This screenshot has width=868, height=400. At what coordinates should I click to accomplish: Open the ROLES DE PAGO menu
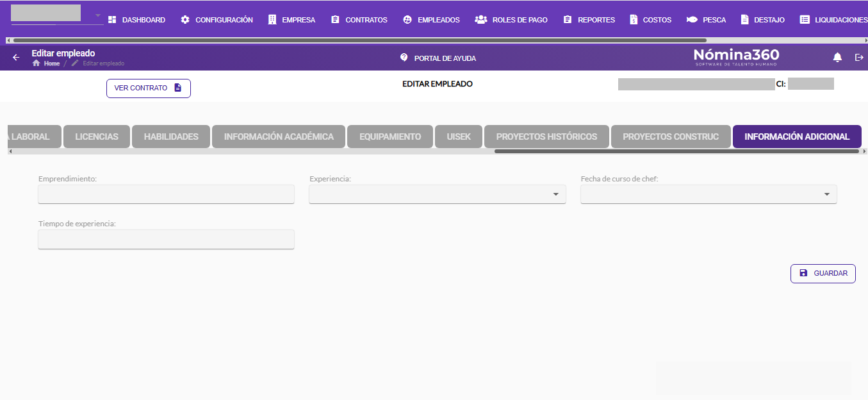pos(511,20)
